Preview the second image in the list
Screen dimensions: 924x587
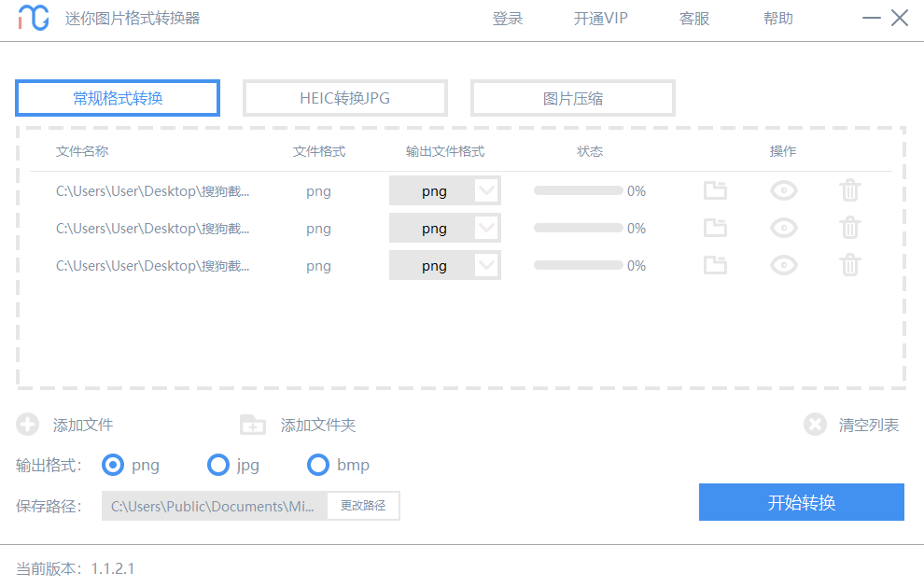[783, 228]
